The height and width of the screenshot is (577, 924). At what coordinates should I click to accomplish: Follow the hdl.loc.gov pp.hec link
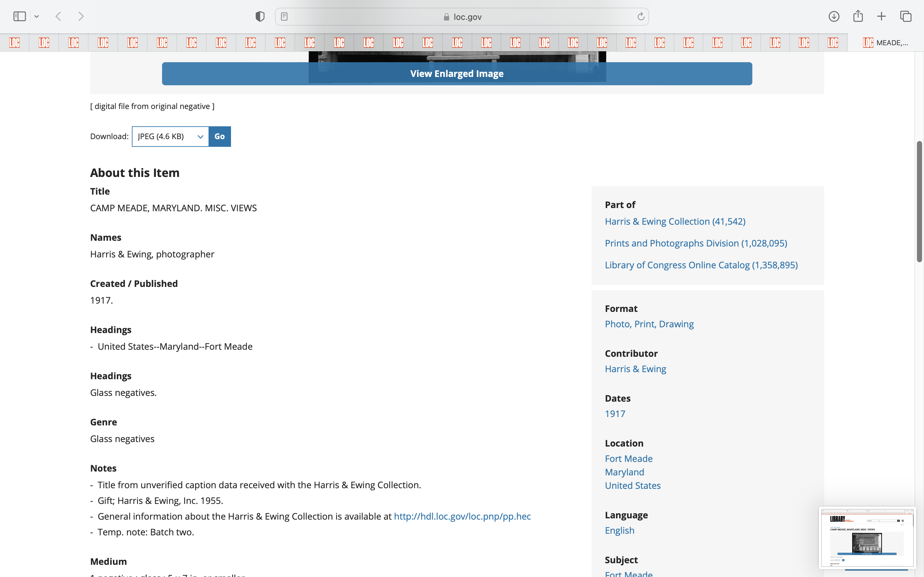pyautogui.click(x=462, y=516)
